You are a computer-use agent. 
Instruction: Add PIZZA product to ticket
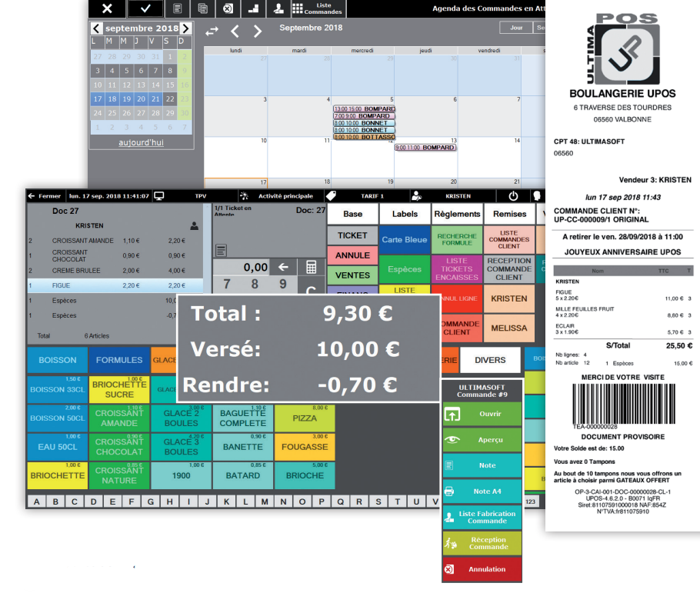coord(305,418)
